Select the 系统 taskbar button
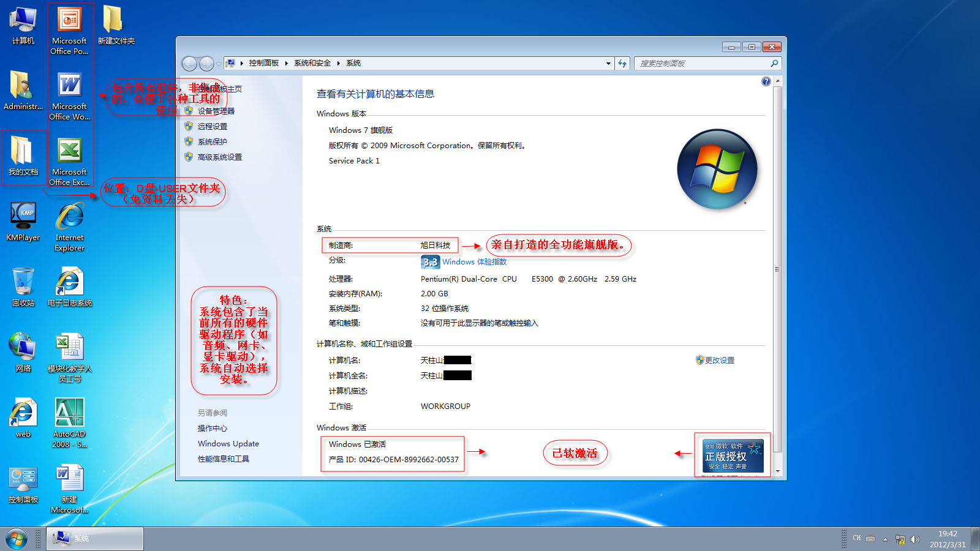The image size is (980, 551). (x=95, y=539)
